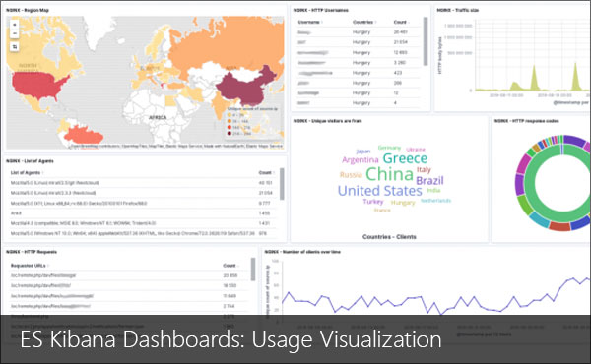Click the count 423 in Usernames table
Image resolution: width=591 pixels, height=364 pixels.
coord(398,73)
